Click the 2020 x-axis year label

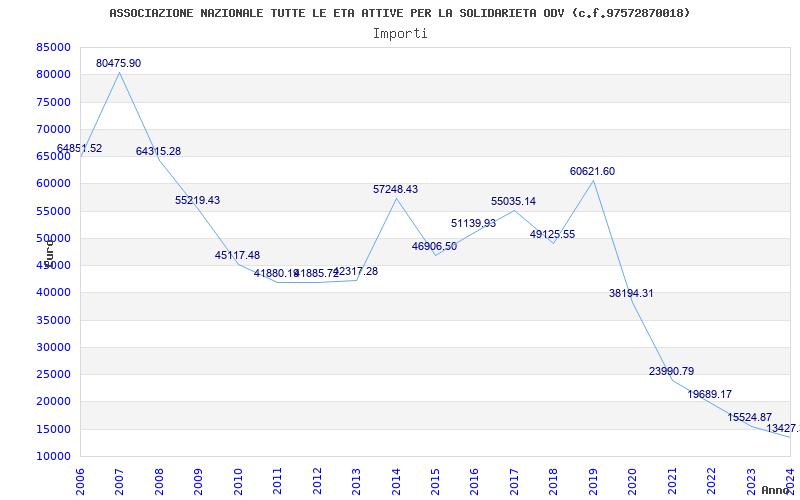(632, 482)
